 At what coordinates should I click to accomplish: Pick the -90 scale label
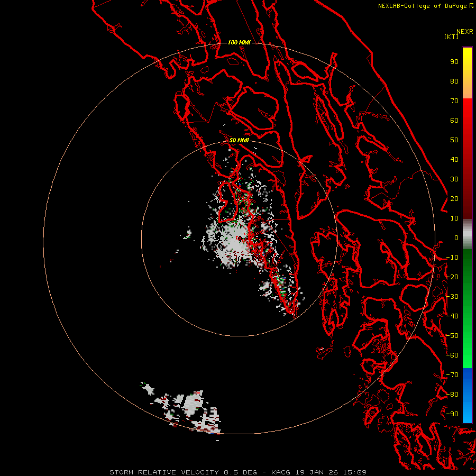pyautogui.click(x=452, y=414)
